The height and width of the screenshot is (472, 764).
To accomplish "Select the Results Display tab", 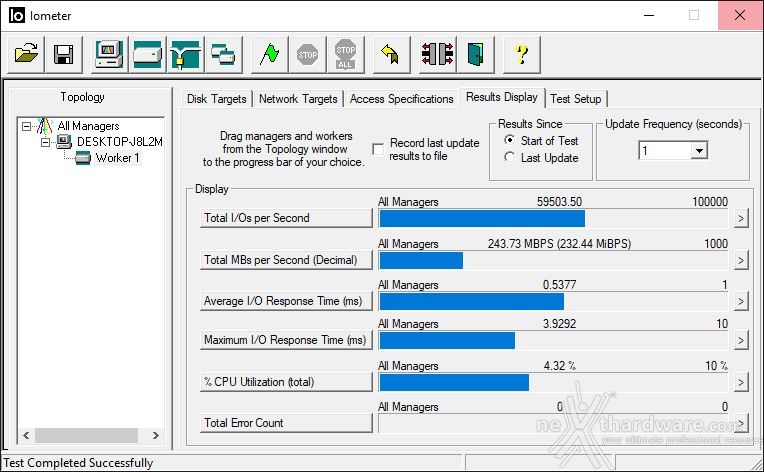I will [x=502, y=97].
